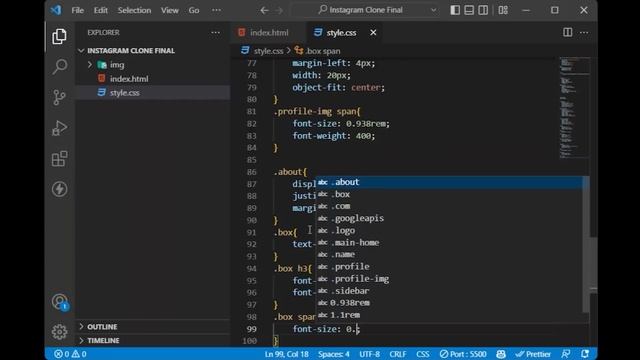
Task: Change end of line via CRLF
Action: tap(398, 354)
